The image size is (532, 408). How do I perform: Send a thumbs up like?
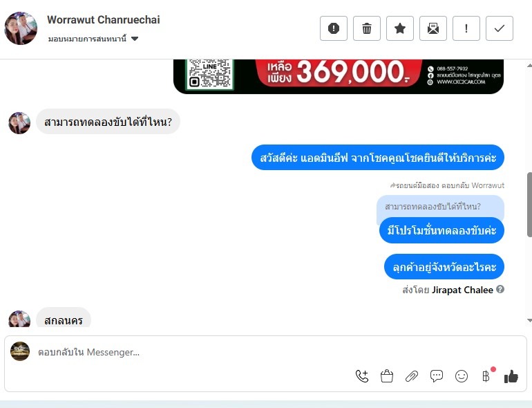(511, 376)
